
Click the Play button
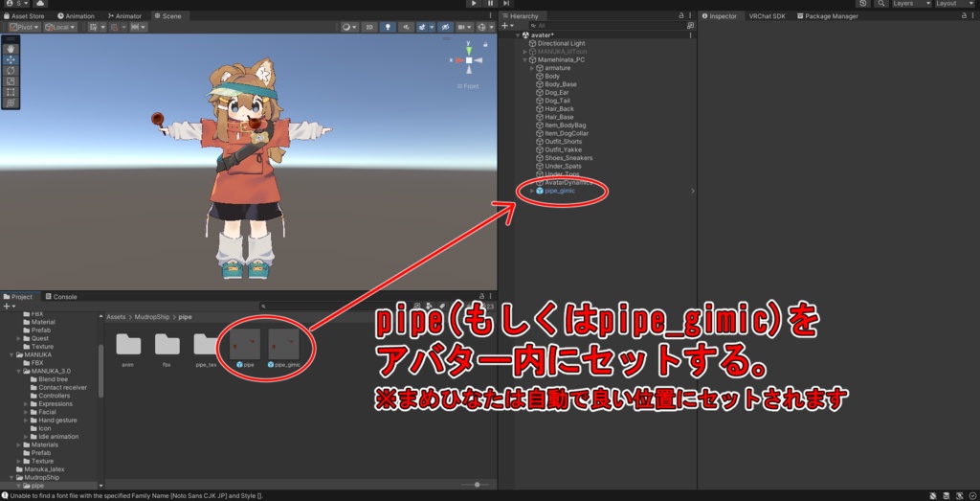474,3
